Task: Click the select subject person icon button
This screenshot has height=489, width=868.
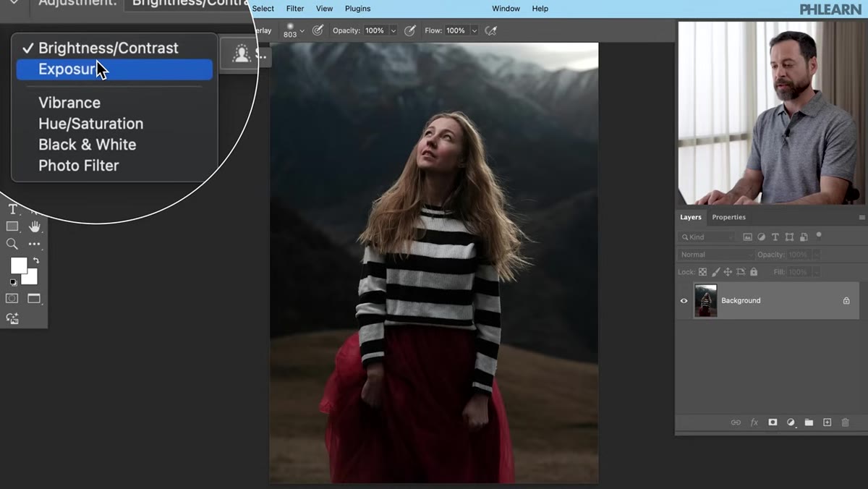Action: [241, 54]
